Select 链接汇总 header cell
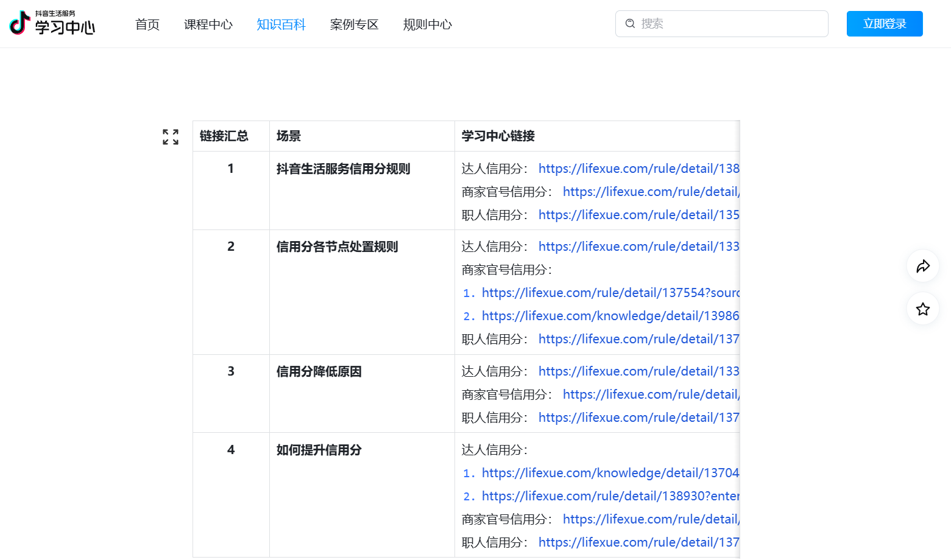Image resolution: width=951 pixels, height=560 pixels. [x=231, y=136]
